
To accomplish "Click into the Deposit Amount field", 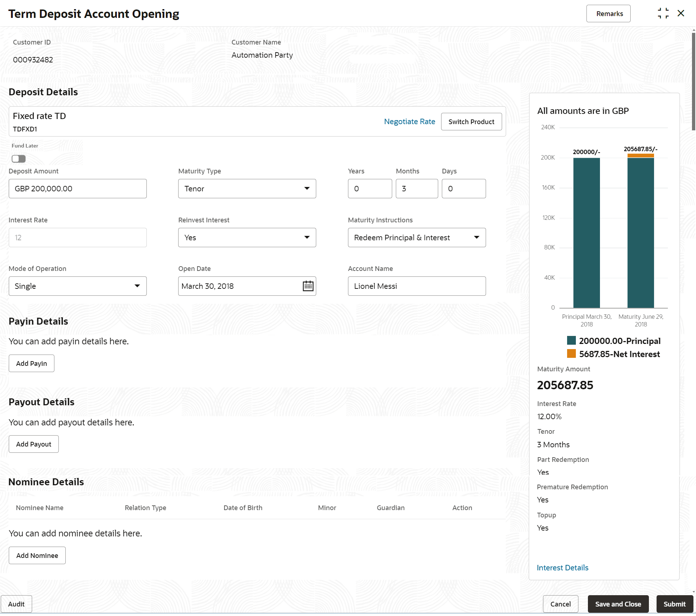I will tap(77, 188).
